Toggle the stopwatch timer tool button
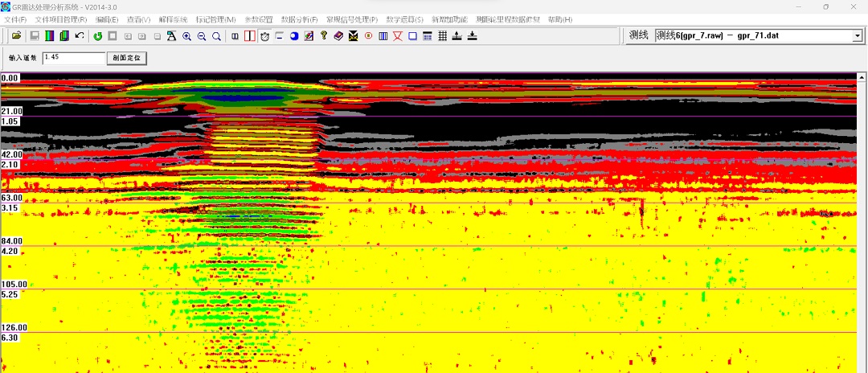The width and height of the screenshot is (868, 373). (264, 36)
